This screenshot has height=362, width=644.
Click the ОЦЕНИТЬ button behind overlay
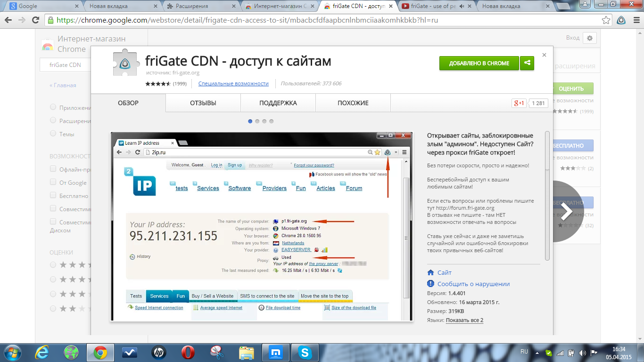point(571,89)
